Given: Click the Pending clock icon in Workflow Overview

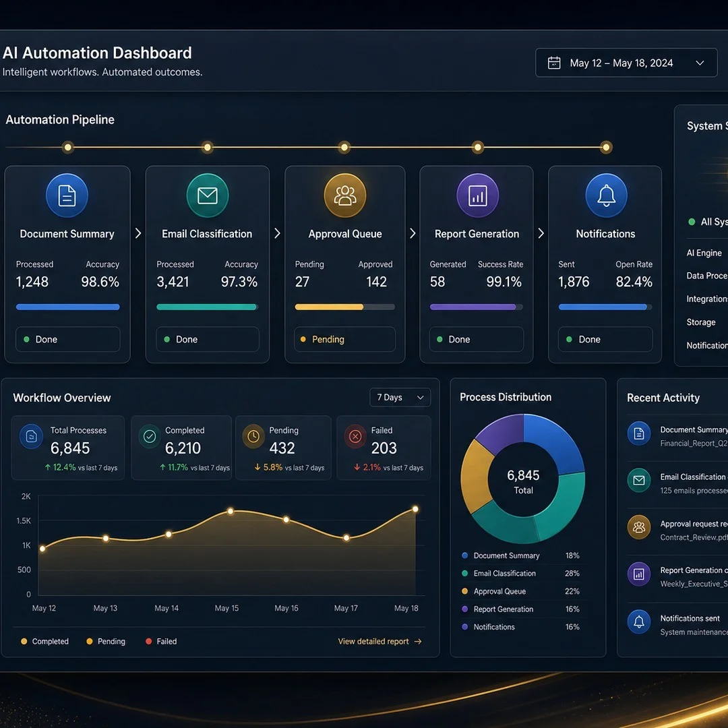Looking at the screenshot, I should coord(253,436).
